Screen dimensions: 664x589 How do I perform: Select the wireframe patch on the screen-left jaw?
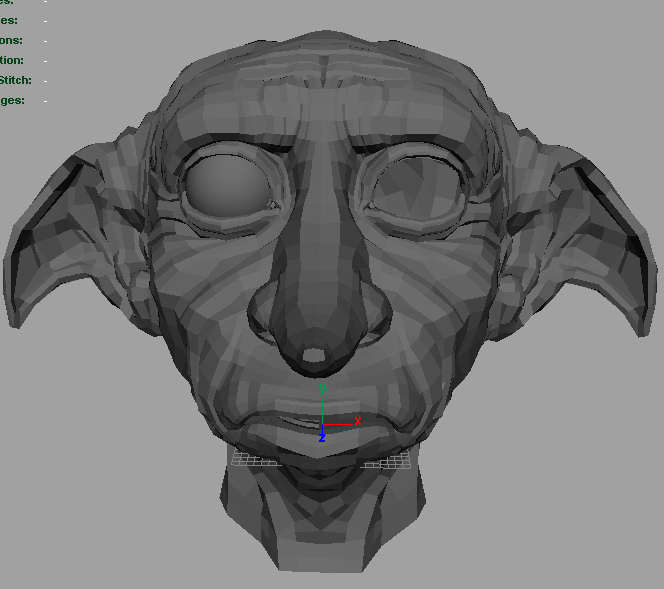[253, 458]
